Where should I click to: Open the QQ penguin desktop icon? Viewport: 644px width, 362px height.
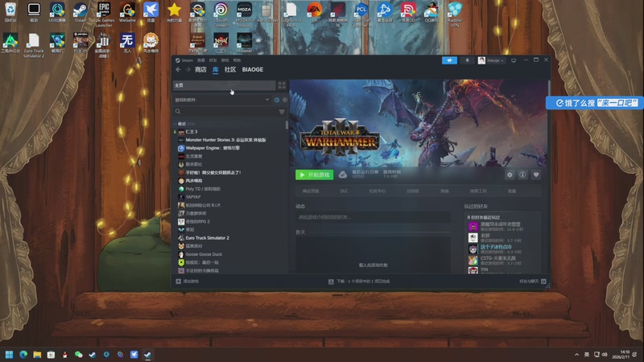coord(431,11)
